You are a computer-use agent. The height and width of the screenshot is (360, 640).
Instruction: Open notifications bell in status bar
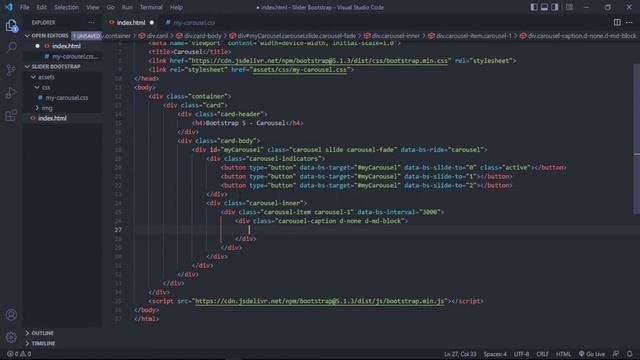click(x=630, y=354)
